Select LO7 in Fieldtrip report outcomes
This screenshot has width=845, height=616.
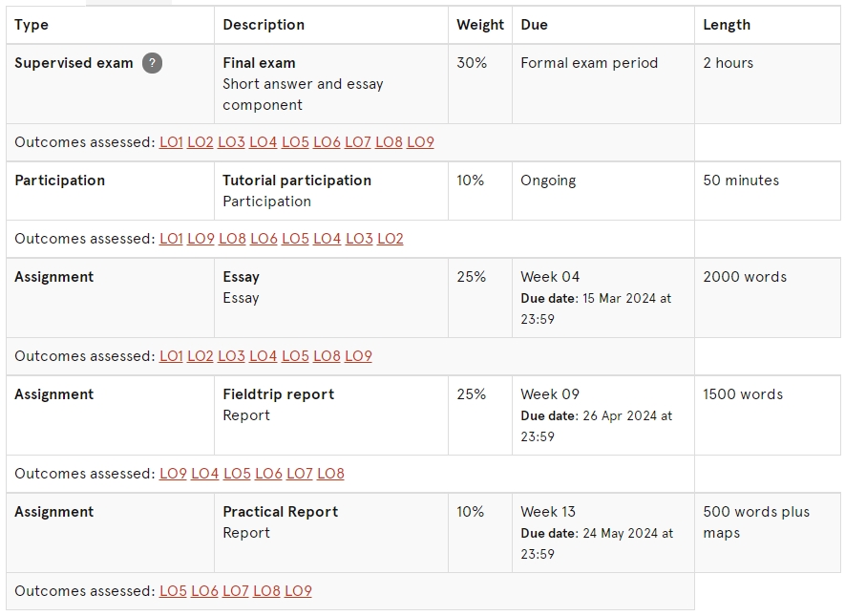[x=300, y=474]
